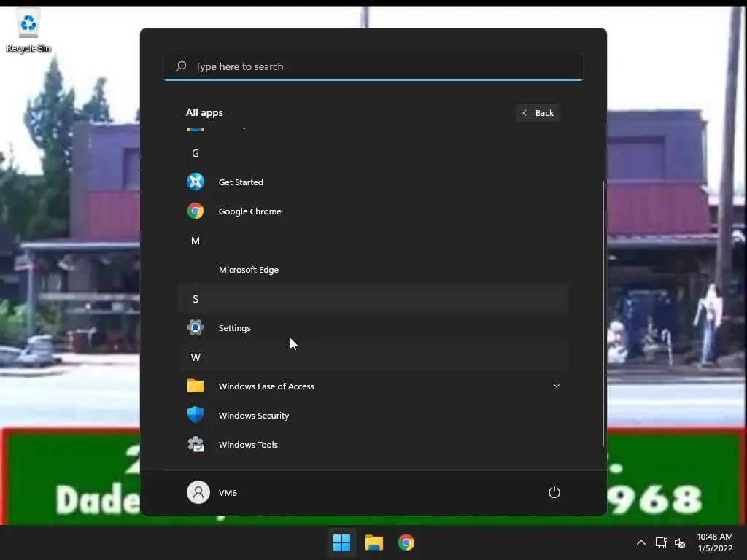This screenshot has width=747, height=560.
Task: Click the network icon in the system tray
Action: 661,542
